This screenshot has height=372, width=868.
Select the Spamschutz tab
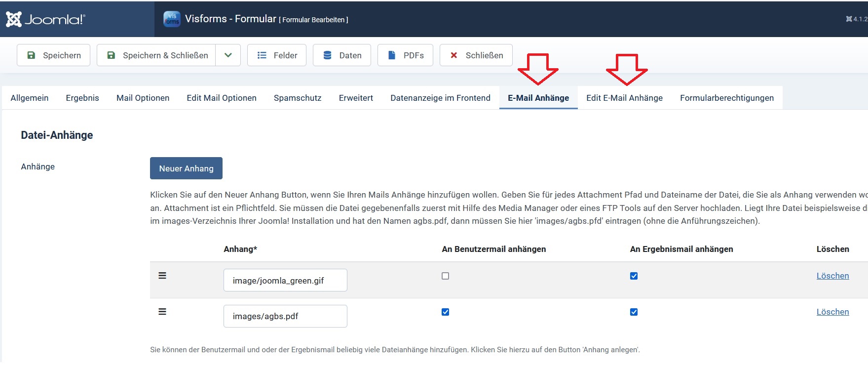point(298,98)
